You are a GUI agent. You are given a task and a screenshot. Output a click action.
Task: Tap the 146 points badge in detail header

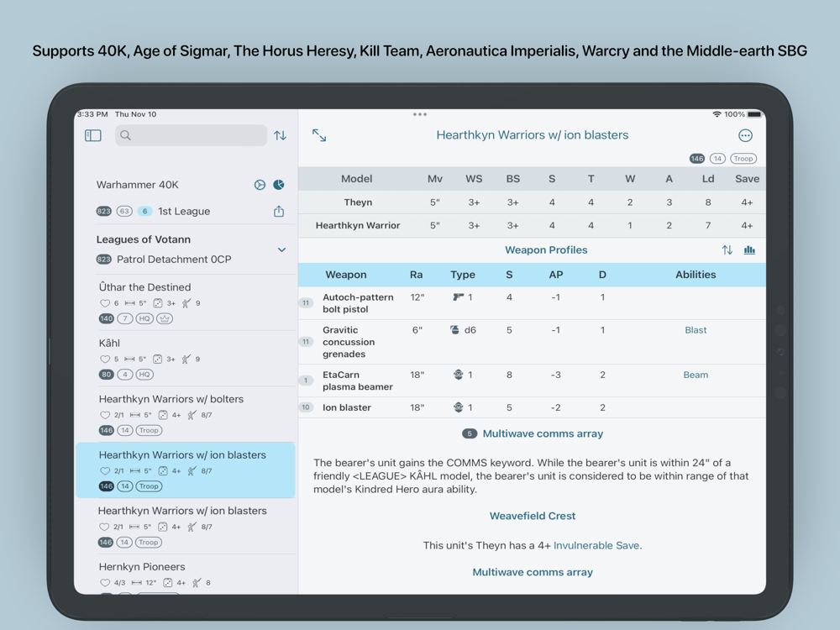pyautogui.click(x=696, y=159)
